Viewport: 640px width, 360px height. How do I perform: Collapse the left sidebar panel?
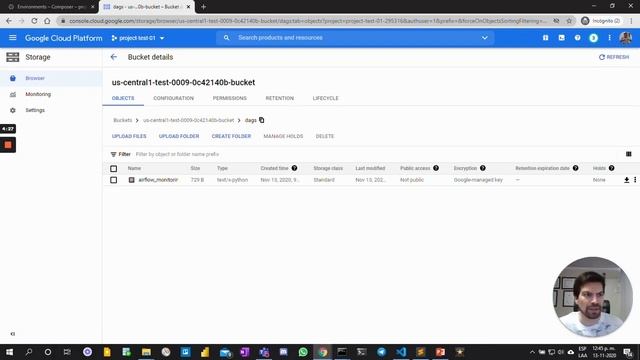pyautogui.click(x=13, y=334)
